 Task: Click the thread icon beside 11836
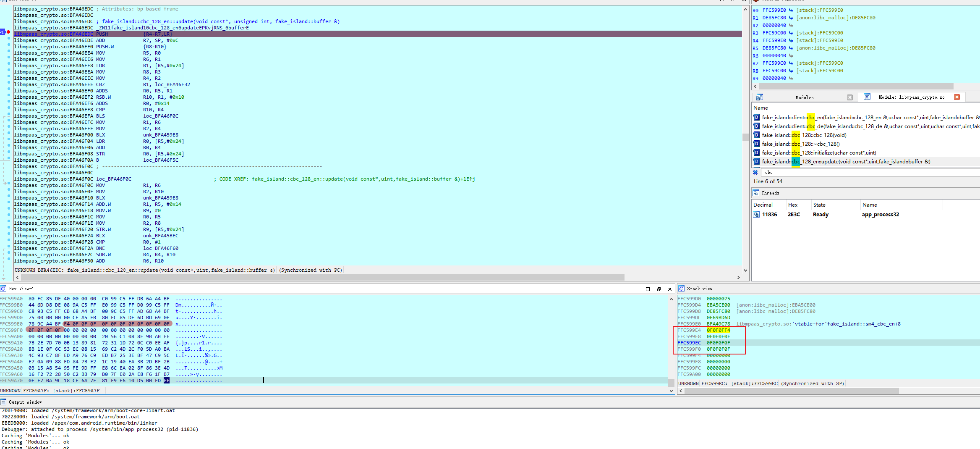756,214
